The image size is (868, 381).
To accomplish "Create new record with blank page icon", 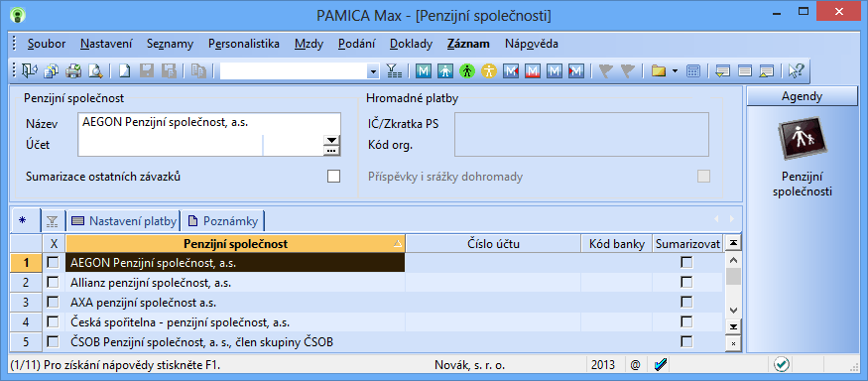I will [125, 70].
